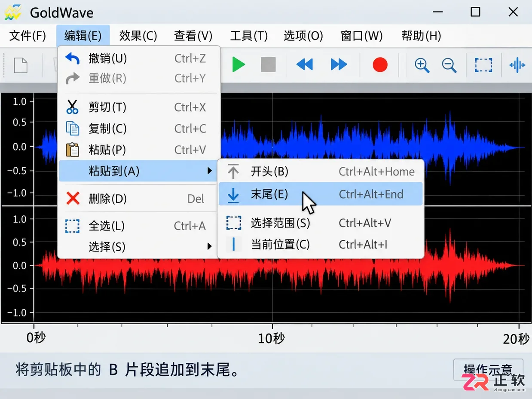Screen dimensions: 532x399
Task: Select 选择范围(S) paste-to option
Action: pos(321,223)
